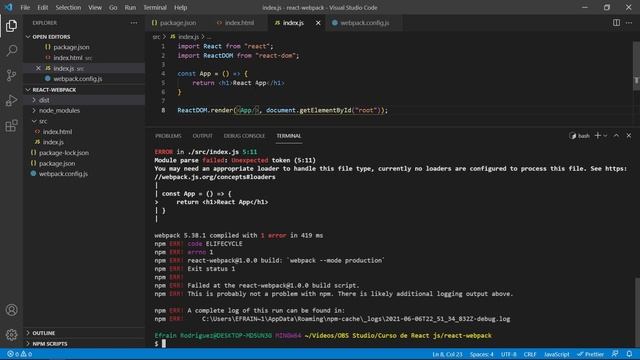Click the src breadcrumb segment
The image size is (640, 360).
156,37
